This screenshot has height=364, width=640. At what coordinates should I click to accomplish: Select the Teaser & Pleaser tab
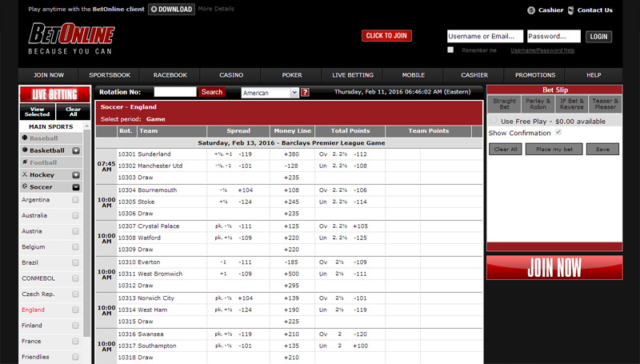[605, 104]
